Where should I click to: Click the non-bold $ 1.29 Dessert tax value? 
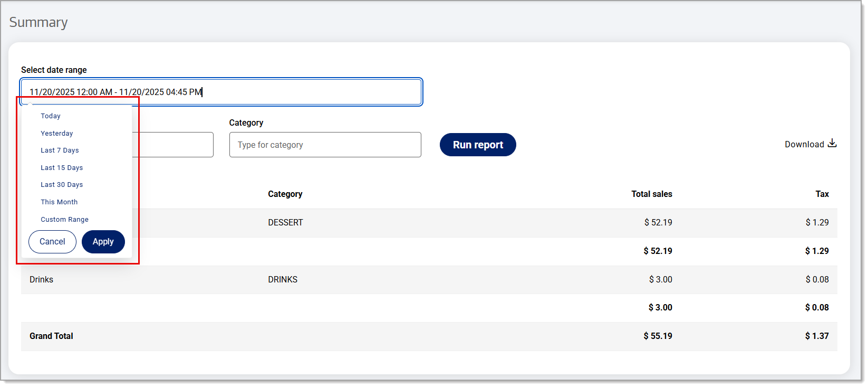coord(817,223)
